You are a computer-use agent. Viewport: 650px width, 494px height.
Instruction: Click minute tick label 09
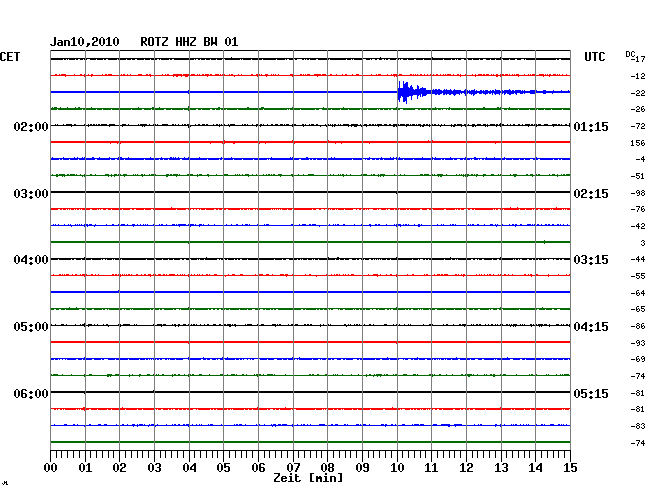tap(362, 468)
